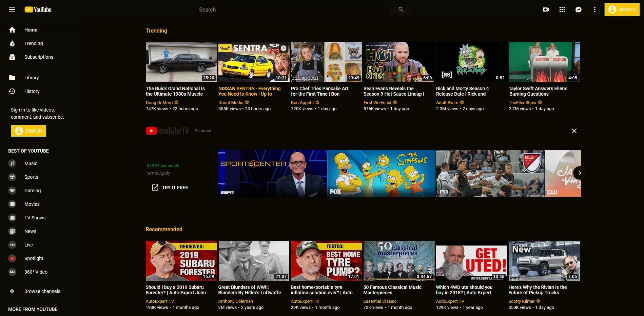Image resolution: width=644 pixels, height=316 pixels.
Task: Open Subscriptions in sidebar
Action: (x=38, y=57)
